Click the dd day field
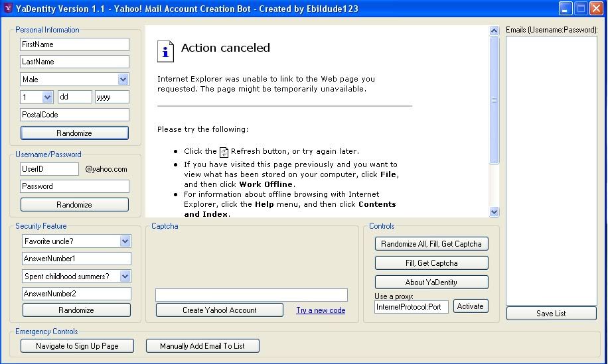This screenshot has height=364, width=608. tap(75, 97)
